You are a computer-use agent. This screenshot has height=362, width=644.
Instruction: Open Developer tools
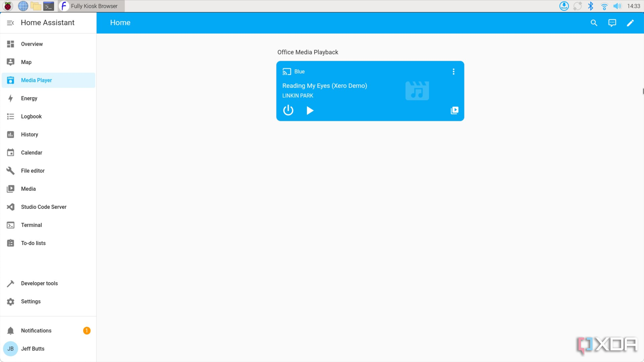(48, 283)
